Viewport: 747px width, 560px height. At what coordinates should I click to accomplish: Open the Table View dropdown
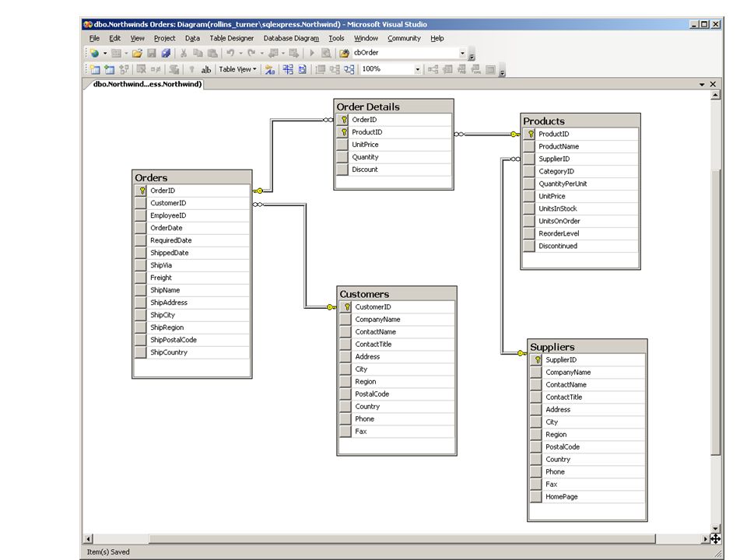click(x=238, y=69)
